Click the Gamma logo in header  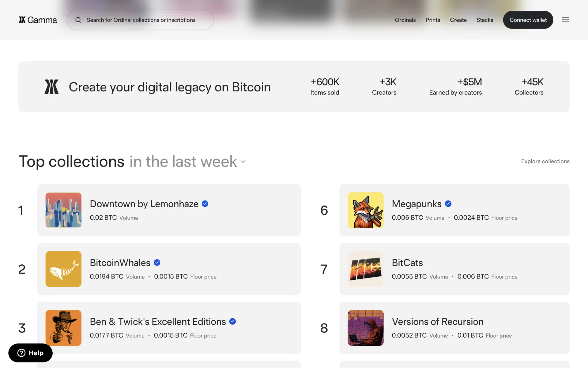pyautogui.click(x=38, y=20)
